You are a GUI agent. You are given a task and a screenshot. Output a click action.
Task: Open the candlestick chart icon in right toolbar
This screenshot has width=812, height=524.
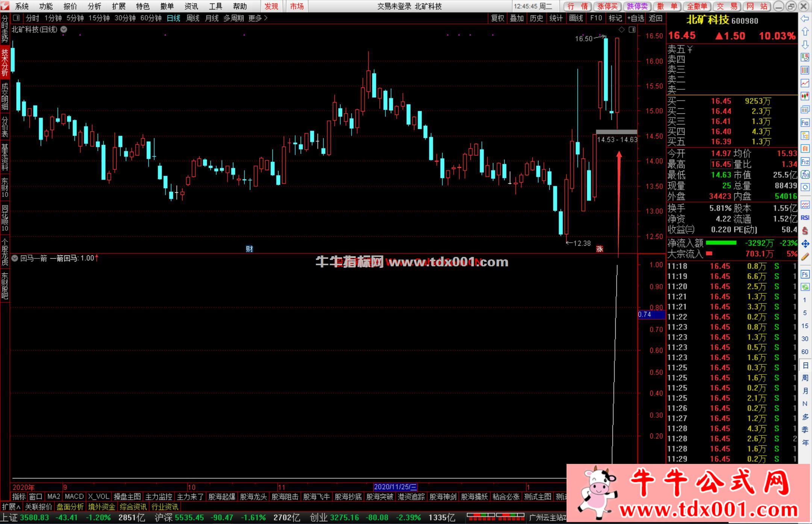[x=805, y=96]
